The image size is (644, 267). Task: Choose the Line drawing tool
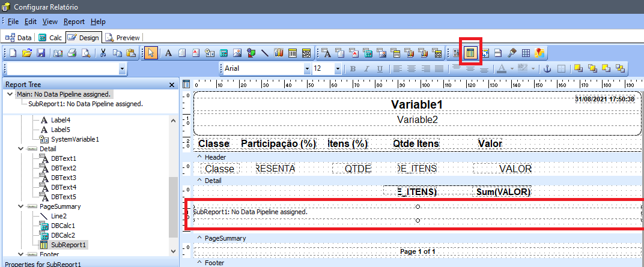click(x=265, y=53)
